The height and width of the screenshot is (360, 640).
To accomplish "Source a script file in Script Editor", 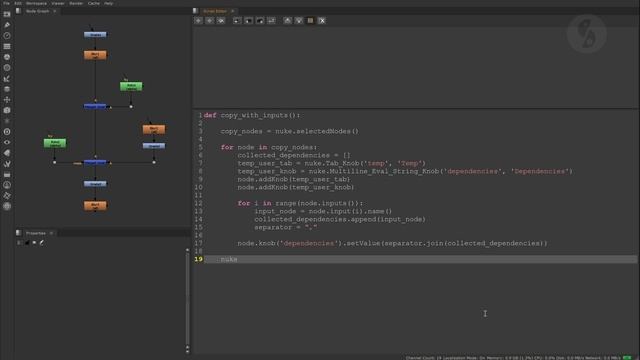I will coord(237,20).
